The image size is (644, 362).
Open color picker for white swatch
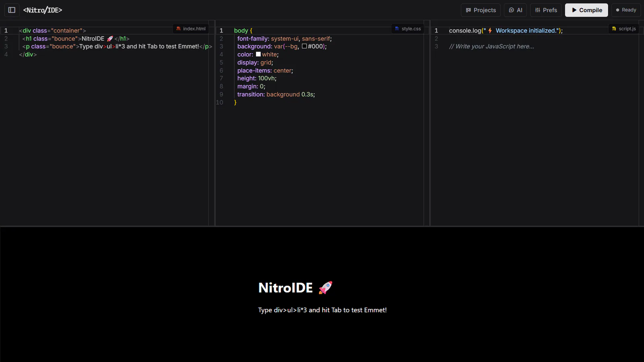click(258, 54)
